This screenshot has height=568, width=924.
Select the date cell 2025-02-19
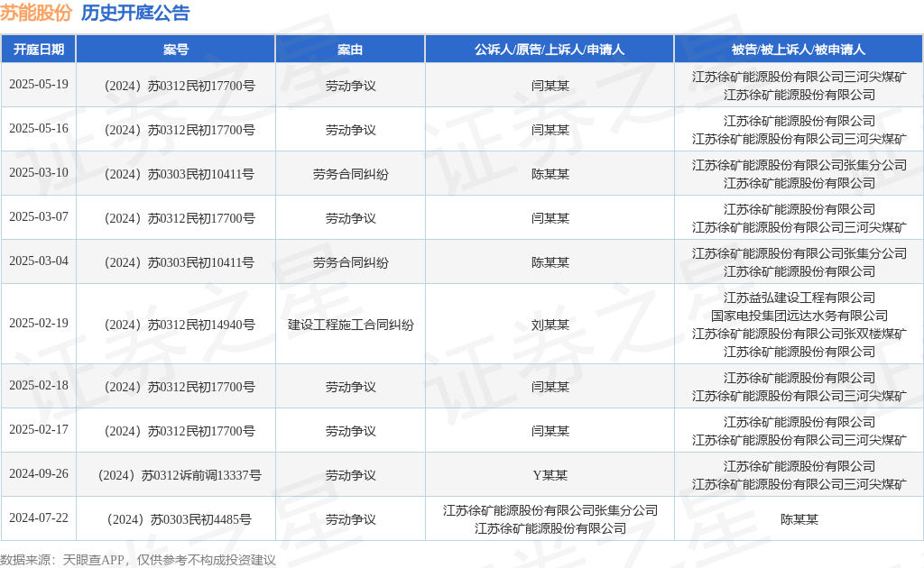point(39,323)
